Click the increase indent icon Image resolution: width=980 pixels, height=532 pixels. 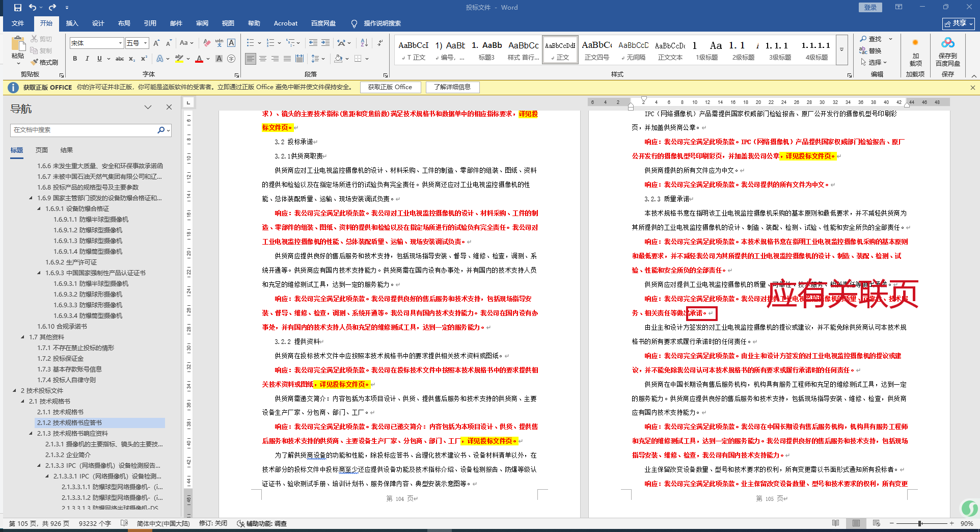tap(325, 43)
